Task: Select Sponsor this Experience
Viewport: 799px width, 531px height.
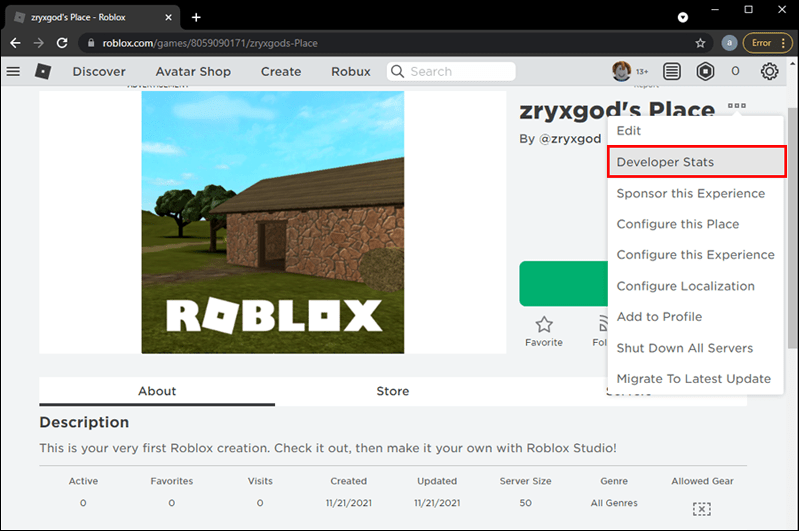Action: coord(696,194)
